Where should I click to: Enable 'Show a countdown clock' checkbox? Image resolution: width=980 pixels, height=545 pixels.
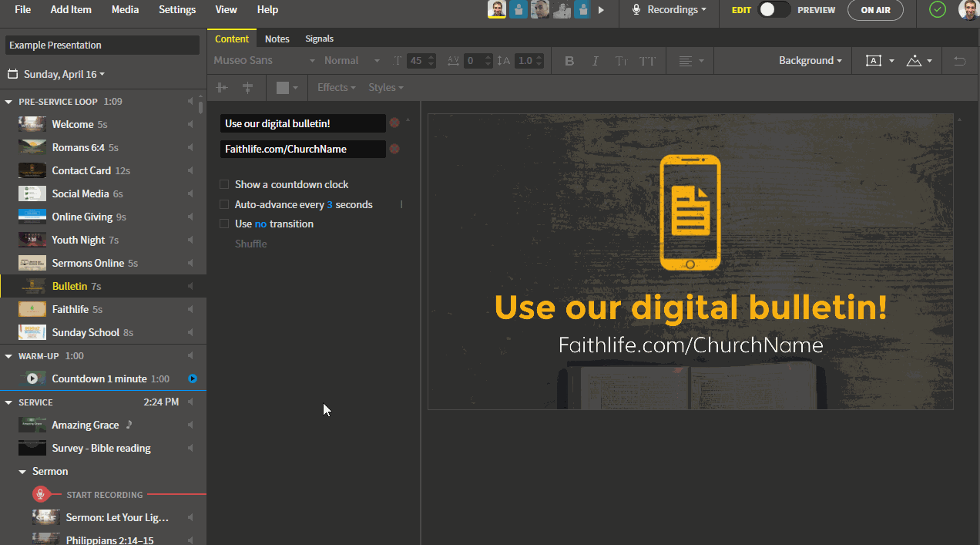tap(224, 184)
